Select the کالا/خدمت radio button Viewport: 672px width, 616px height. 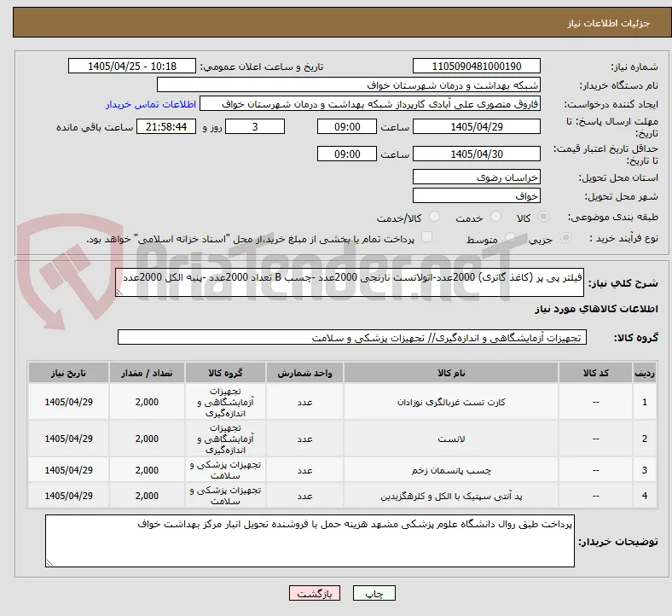point(435,217)
